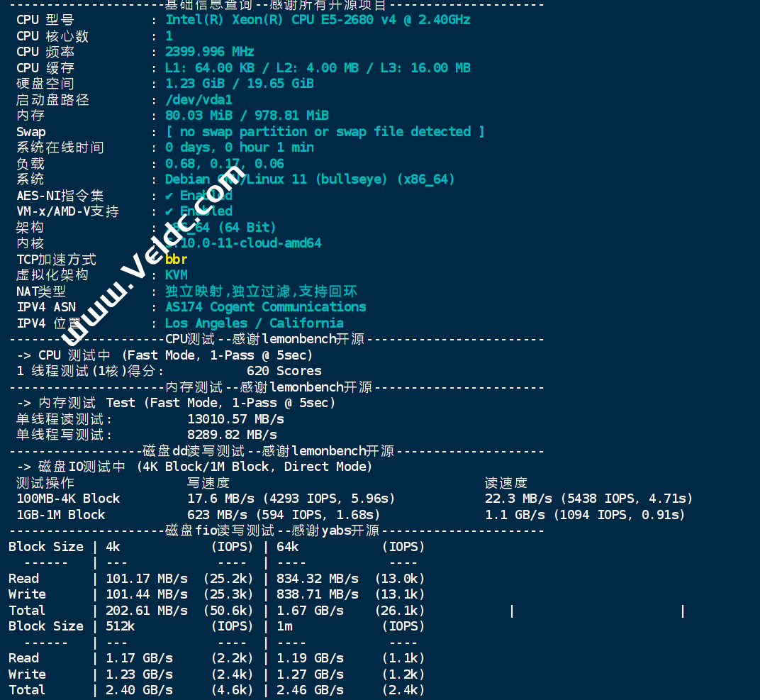Select the /dev/vda1 boot disk path
The height and width of the screenshot is (700, 760).
click(x=199, y=100)
